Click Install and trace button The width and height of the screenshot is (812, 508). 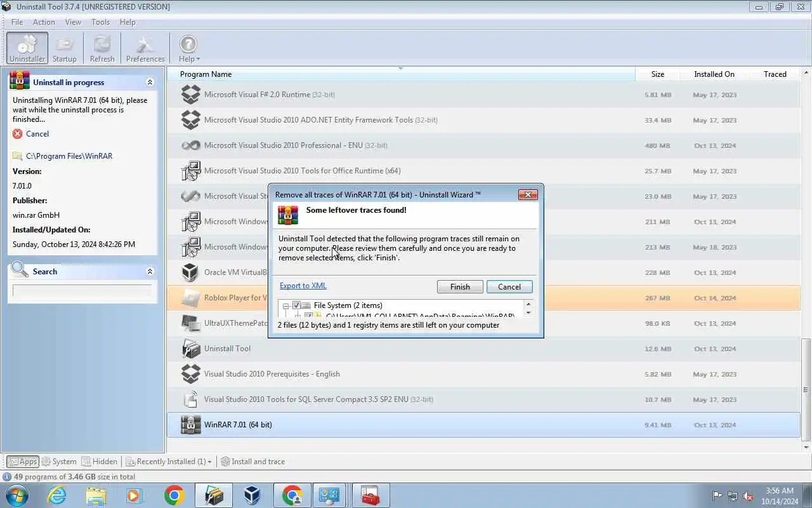pyautogui.click(x=252, y=462)
